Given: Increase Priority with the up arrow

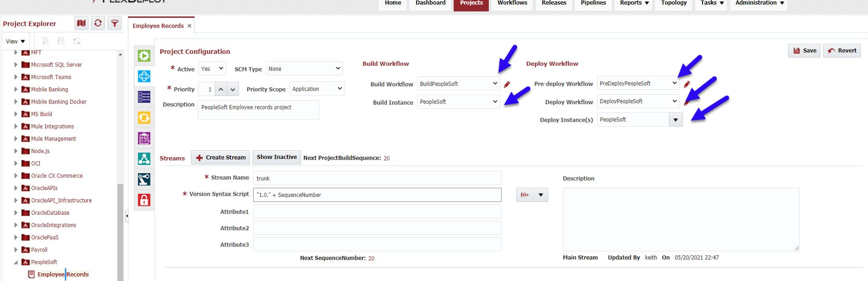Looking at the screenshot, I should 221,89.
